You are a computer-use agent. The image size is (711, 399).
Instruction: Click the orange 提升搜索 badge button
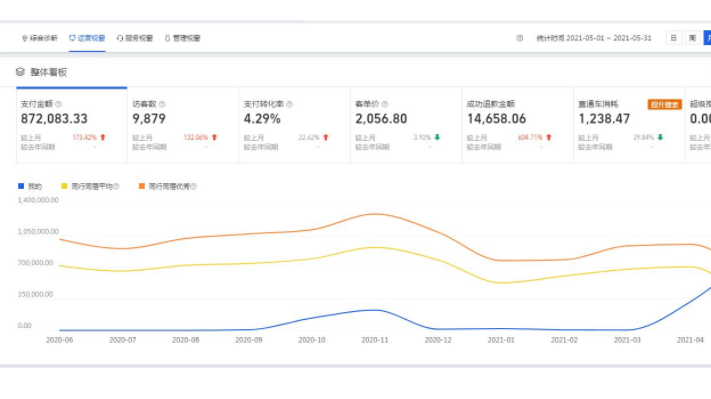665,105
